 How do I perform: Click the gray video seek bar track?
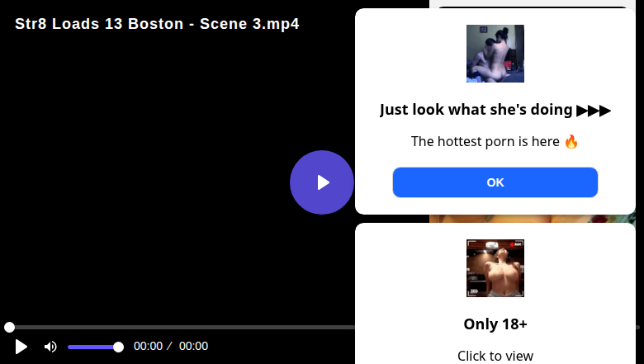tap(182, 328)
